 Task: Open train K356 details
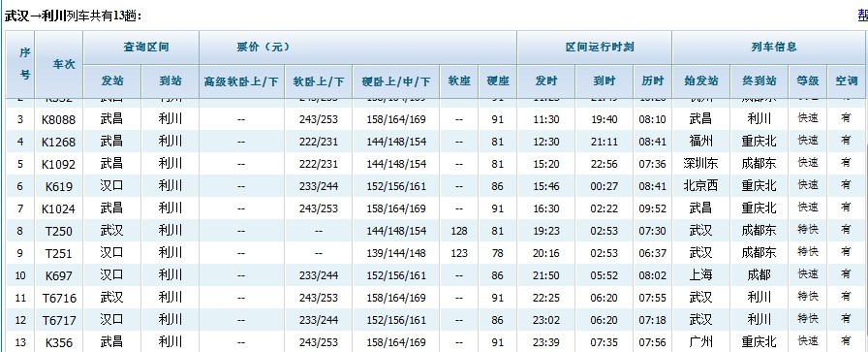(x=59, y=342)
